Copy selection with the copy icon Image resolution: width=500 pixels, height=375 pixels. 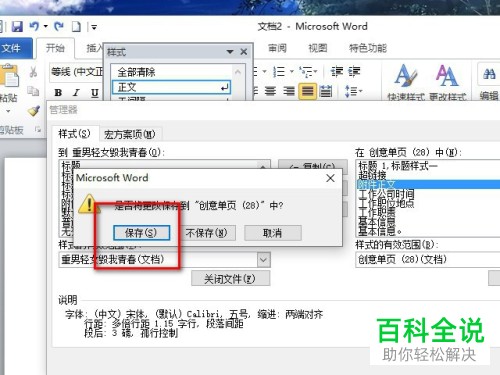(x=33, y=91)
